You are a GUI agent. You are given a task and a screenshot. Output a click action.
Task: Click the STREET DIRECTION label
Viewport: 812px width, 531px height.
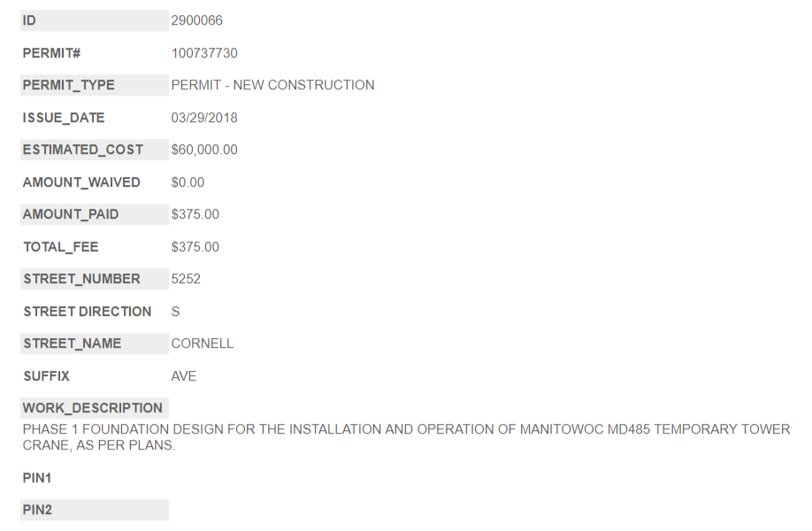[88, 312]
